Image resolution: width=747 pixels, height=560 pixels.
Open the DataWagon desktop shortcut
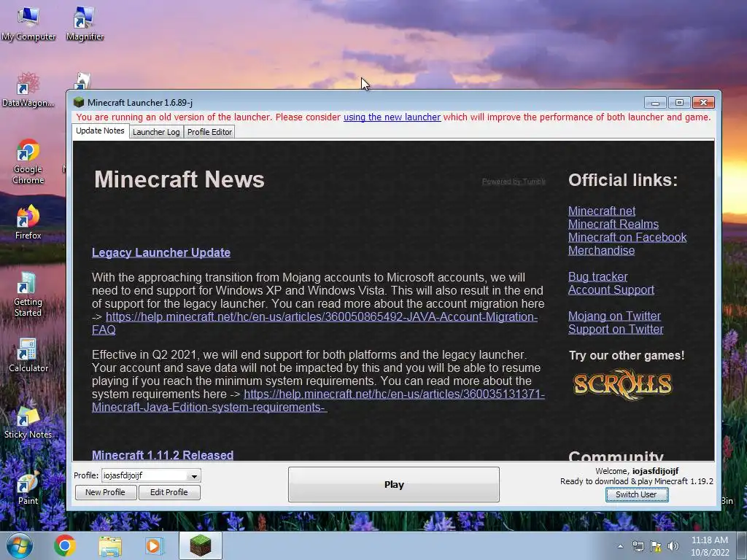[28, 90]
